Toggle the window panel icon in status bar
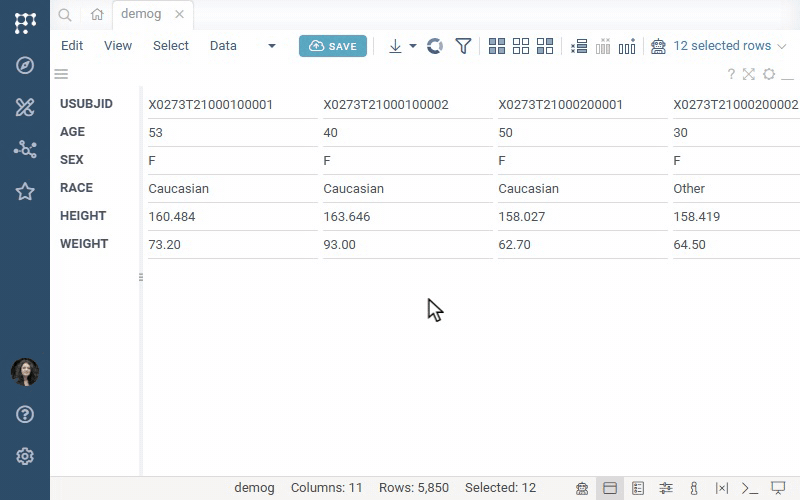 pyautogui.click(x=610, y=488)
